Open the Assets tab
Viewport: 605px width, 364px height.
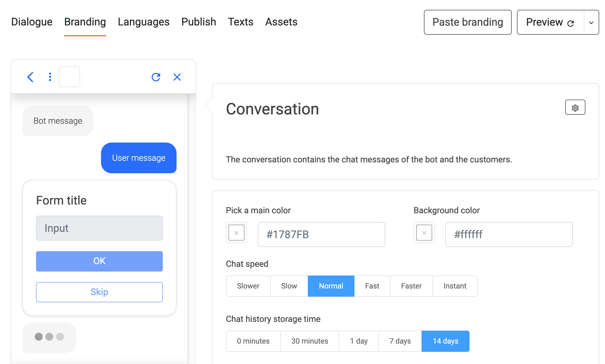(x=281, y=22)
